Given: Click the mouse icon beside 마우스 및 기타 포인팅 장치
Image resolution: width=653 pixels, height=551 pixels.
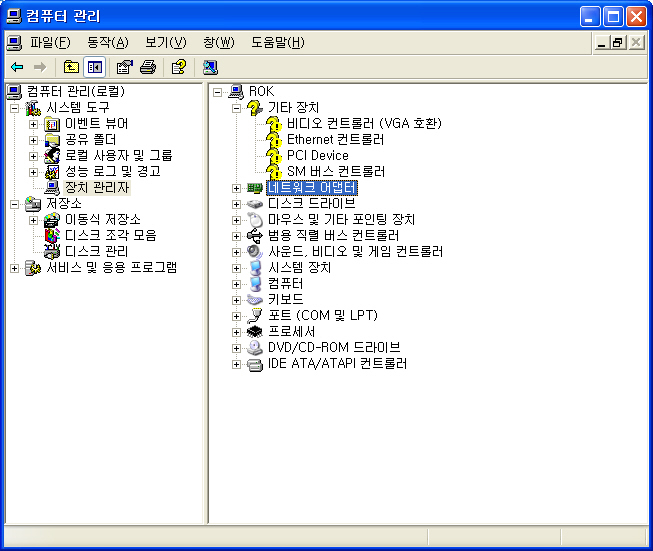Looking at the screenshot, I should [255, 220].
